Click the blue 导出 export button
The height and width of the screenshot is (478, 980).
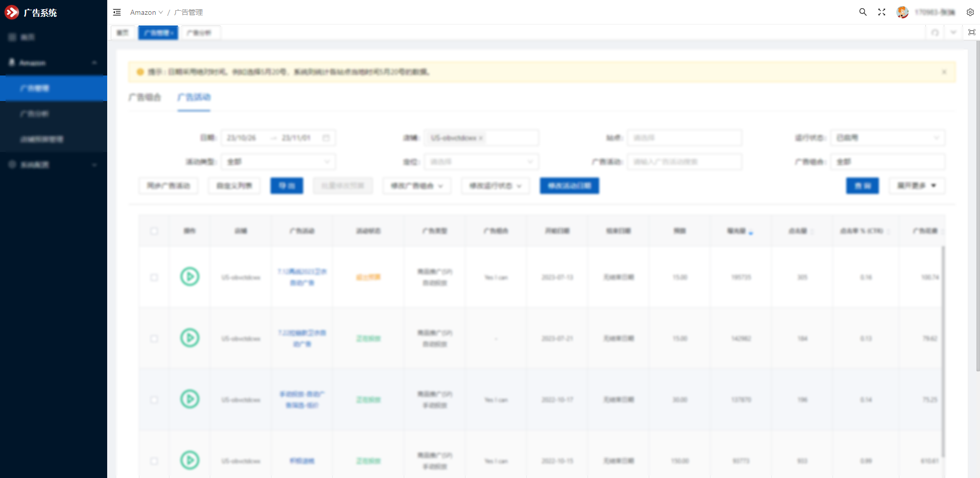[286, 186]
